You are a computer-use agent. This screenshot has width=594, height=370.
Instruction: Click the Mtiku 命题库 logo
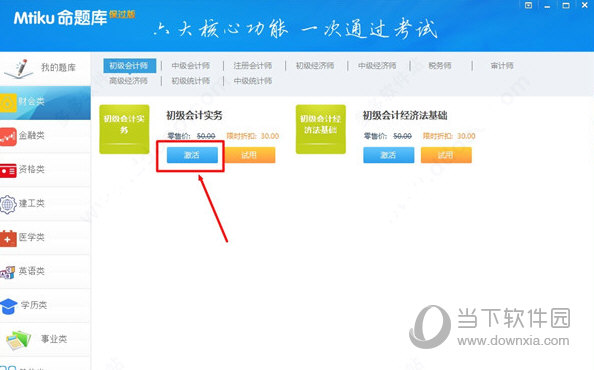click(74, 17)
